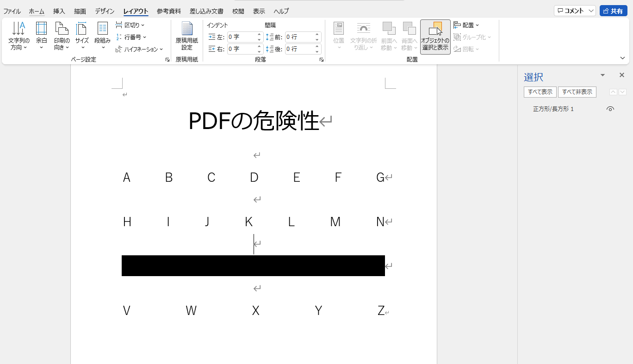Toggle the object selection pane button
The width and height of the screenshot is (633, 364).
435,37
